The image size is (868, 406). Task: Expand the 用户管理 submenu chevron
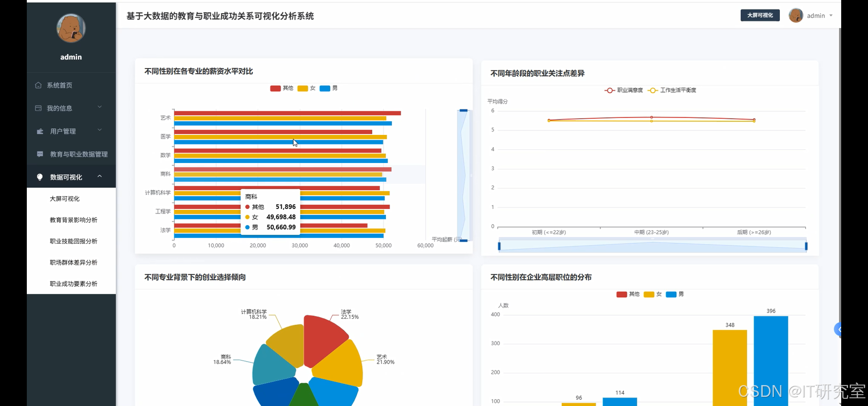tap(100, 130)
